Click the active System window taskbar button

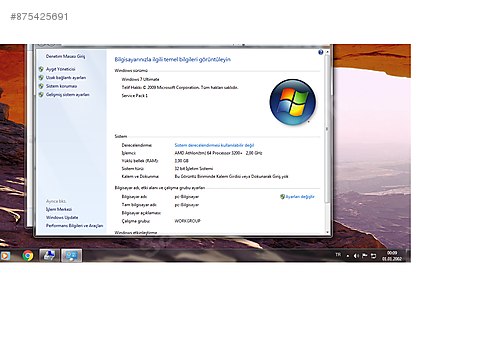(x=71, y=256)
